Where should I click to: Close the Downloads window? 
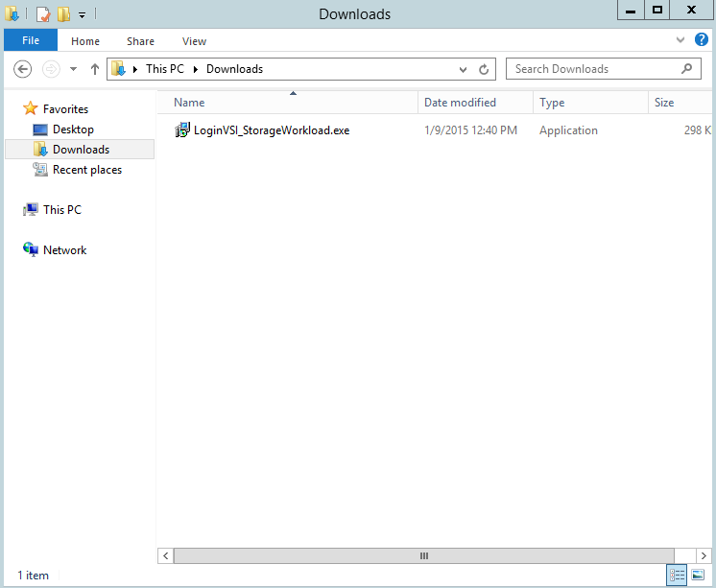pyautogui.click(x=691, y=10)
